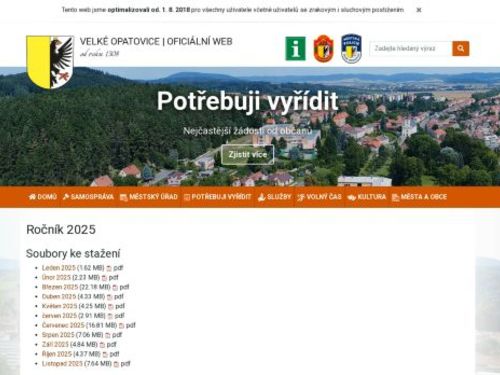Open the 'Služby' menu item

click(x=274, y=197)
